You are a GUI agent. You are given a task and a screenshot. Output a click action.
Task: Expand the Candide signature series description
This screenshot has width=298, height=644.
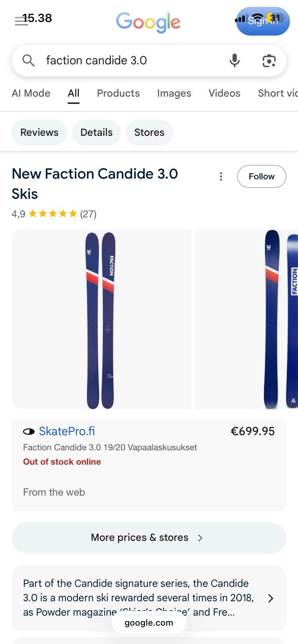[270, 598]
